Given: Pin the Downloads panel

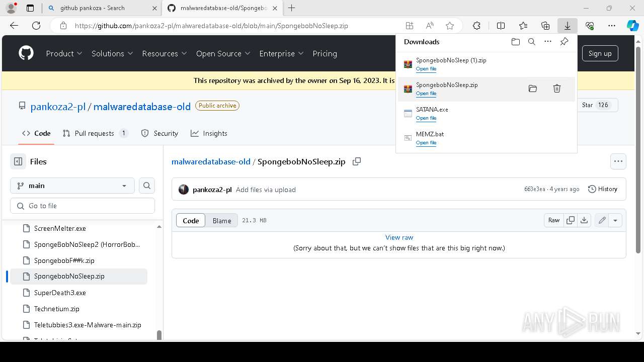Looking at the screenshot, I should pyautogui.click(x=564, y=42).
